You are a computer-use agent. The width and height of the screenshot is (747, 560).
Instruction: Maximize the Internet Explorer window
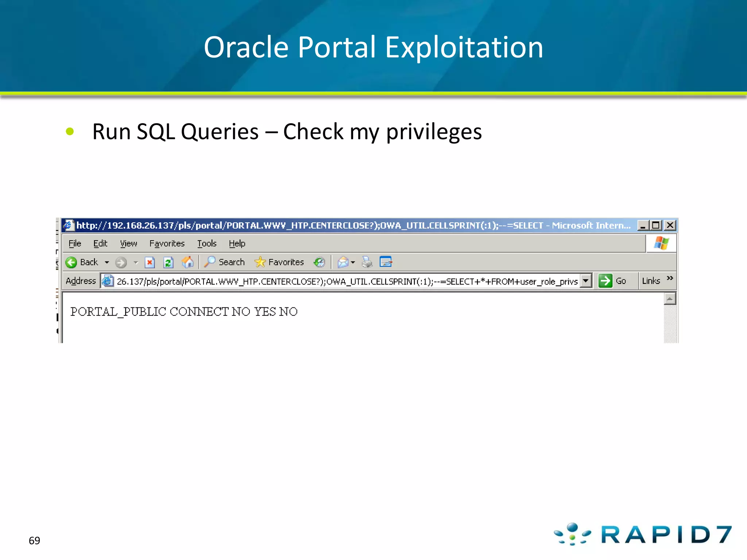(x=656, y=226)
